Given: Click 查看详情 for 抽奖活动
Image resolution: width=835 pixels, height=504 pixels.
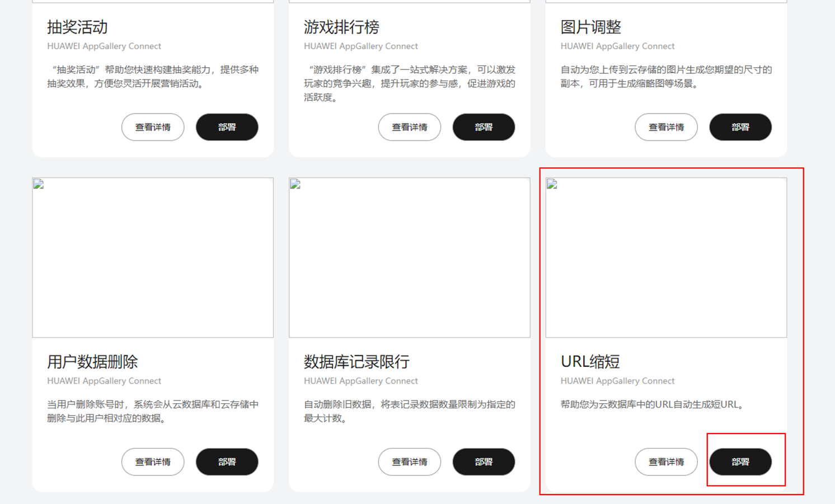Looking at the screenshot, I should tap(153, 127).
